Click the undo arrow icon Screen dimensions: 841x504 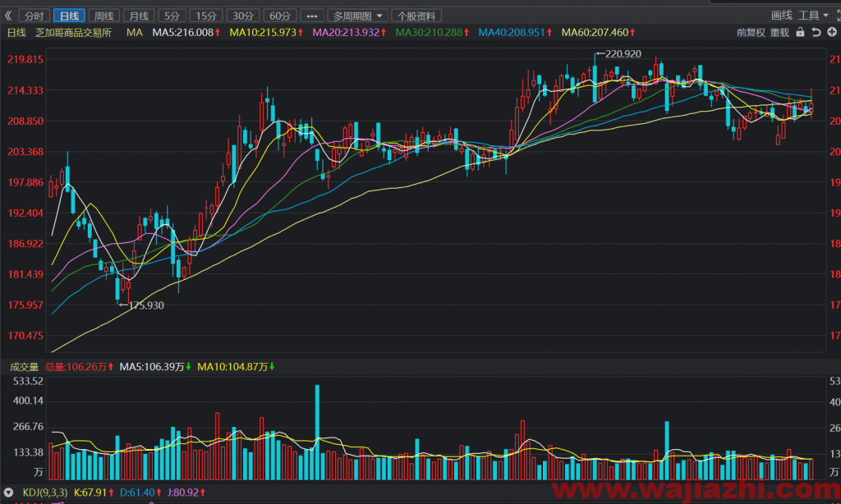click(816, 32)
